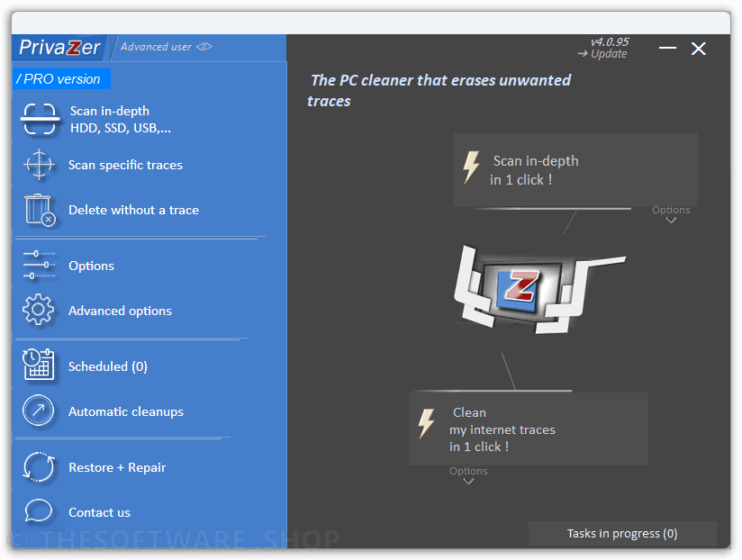Click the Update link under version number
Image resolution: width=742 pixels, height=560 pixels.
coord(602,54)
